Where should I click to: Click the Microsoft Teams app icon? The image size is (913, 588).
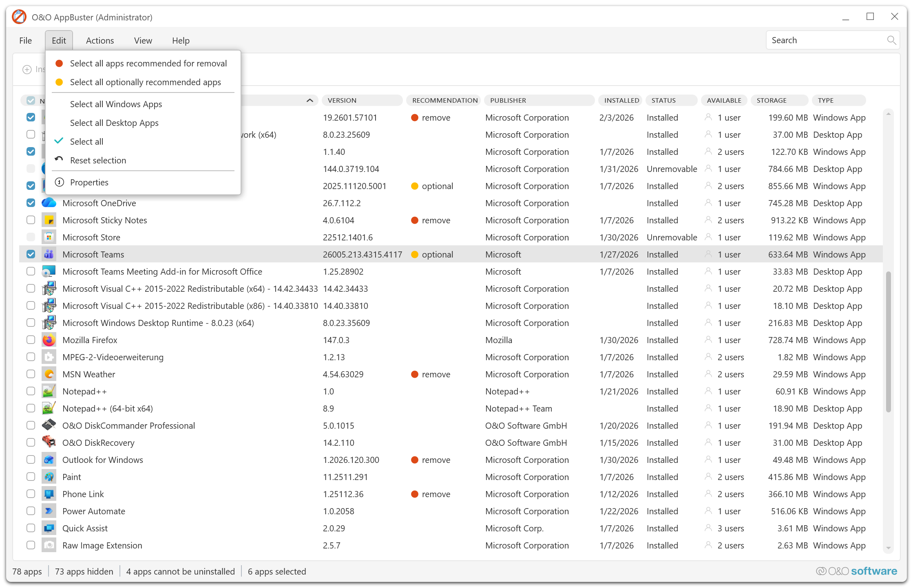(x=49, y=254)
